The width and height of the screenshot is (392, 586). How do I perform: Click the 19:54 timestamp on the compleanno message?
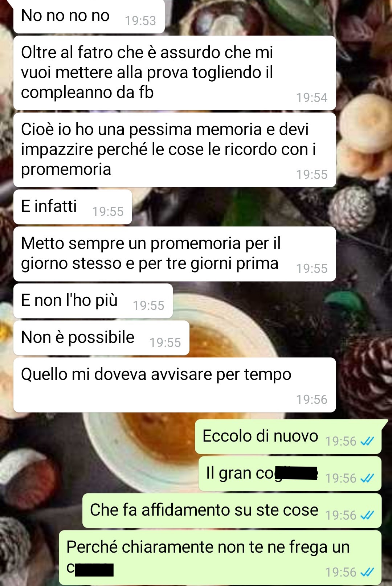pos(312,98)
